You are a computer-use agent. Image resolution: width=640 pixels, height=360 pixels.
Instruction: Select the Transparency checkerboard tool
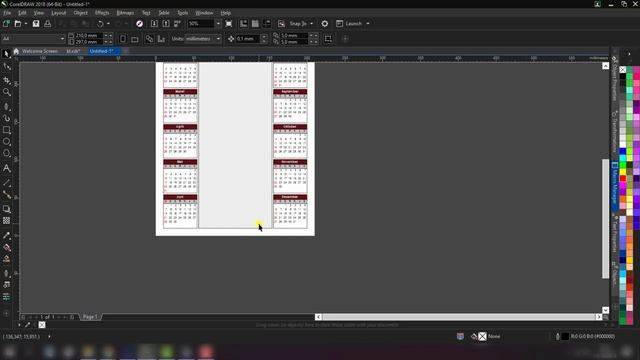pyautogui.click(x=7, y=221)
